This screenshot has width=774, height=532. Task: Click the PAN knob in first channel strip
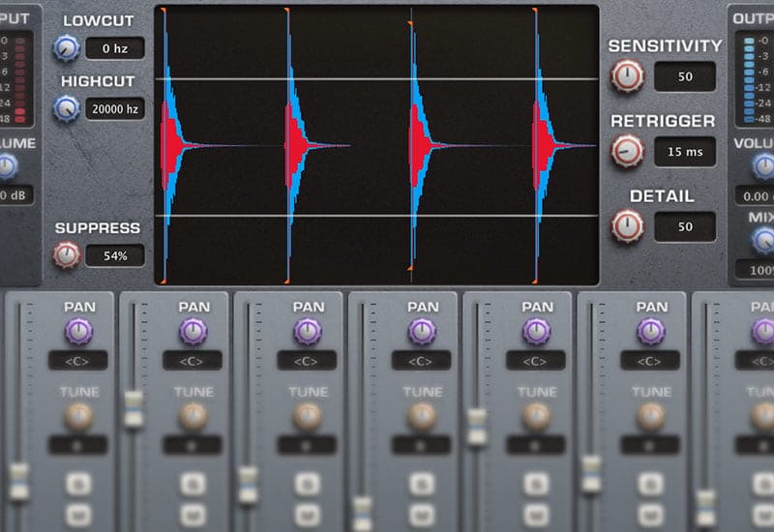[x=79, y=332]
